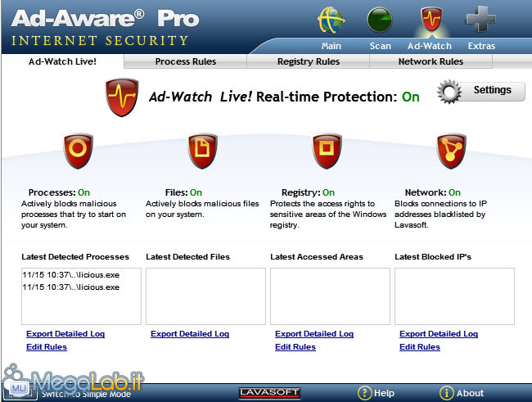This screenshot has height=402, width=532.
Task: Open Settings with the gear button
Action: (x=481, y=91)
